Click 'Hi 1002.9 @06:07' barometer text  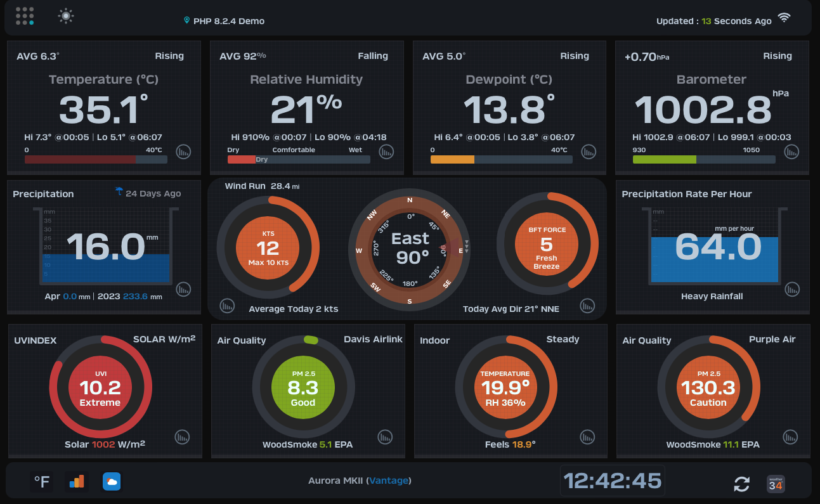click(x=672, y=137)
